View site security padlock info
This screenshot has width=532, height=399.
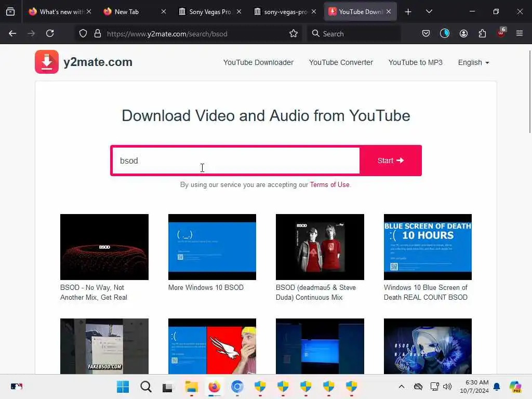[98, 34]
